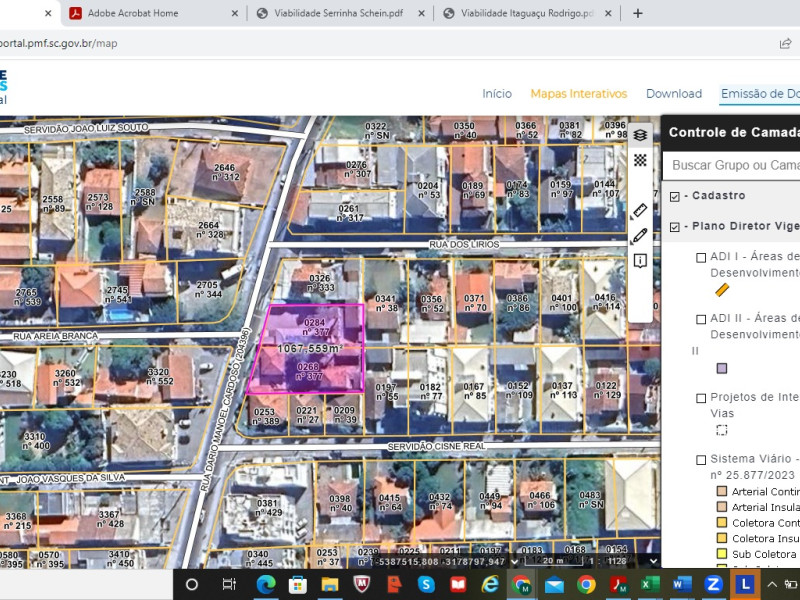800x600 pixels.
Task: Click the share icon in address bar
Action: click(785, 43)
